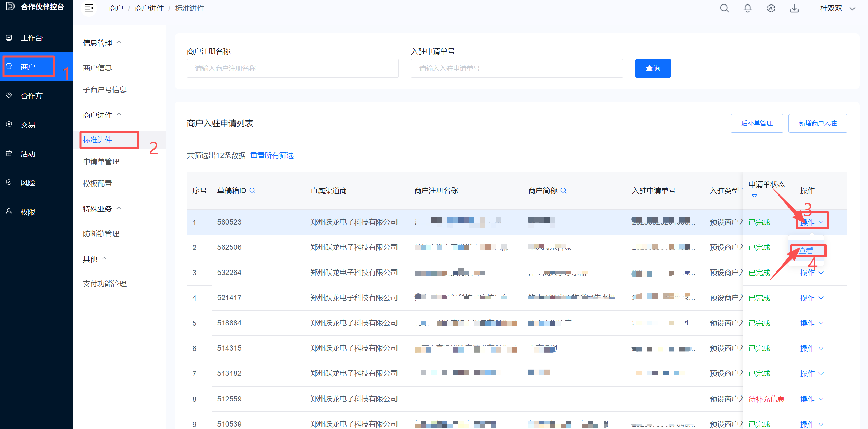Click the 入驻类型 column header
This screenshot has width=868, height=429.
(x=724, y=190)
